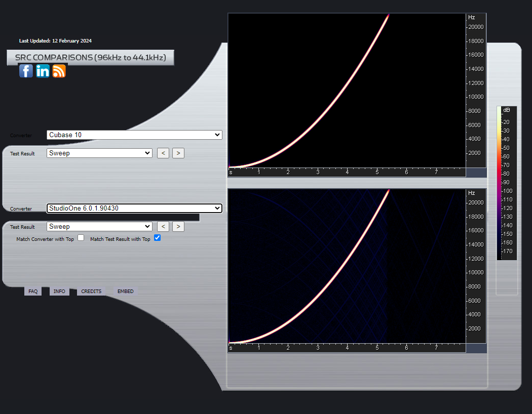Click the dB color scale legend

[x=507, y=183]
